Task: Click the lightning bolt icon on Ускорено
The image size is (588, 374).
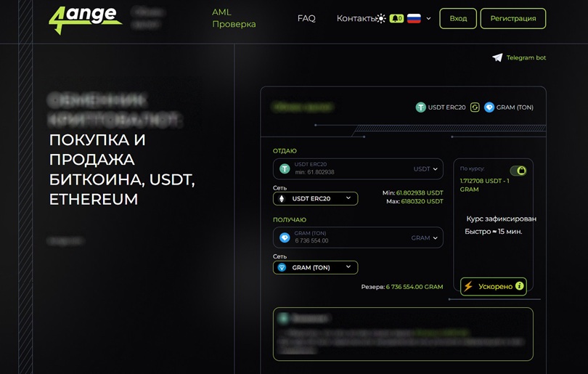Action: (468, 287)
